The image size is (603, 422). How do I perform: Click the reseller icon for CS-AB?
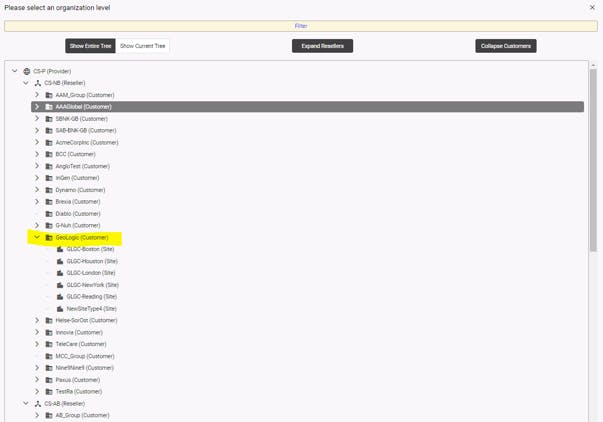click(x=37, y=403)
